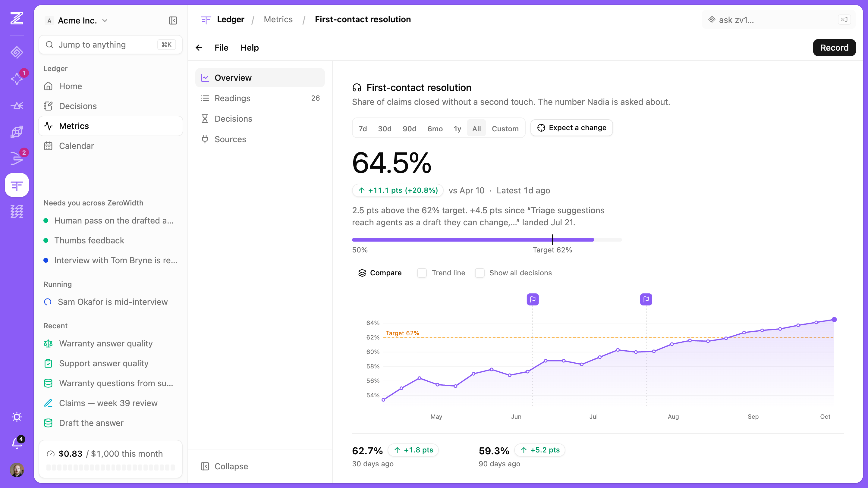Open the Help menu

[x=249, y=48]
